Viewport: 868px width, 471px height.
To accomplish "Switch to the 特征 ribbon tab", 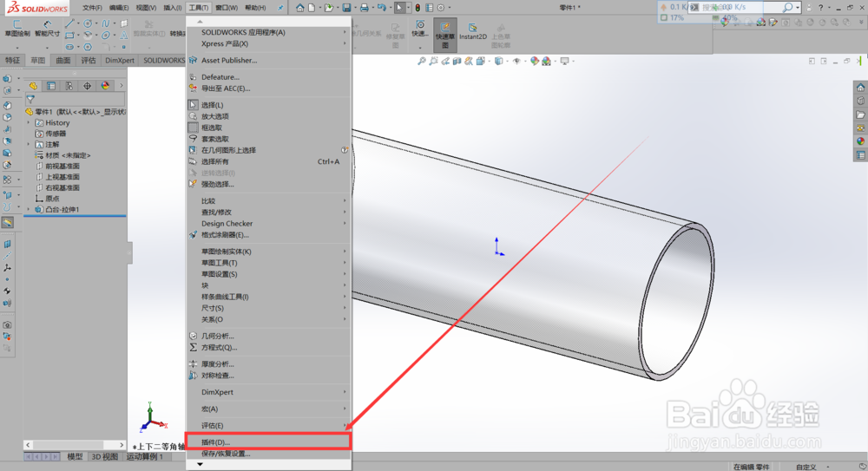I will 12,61.
